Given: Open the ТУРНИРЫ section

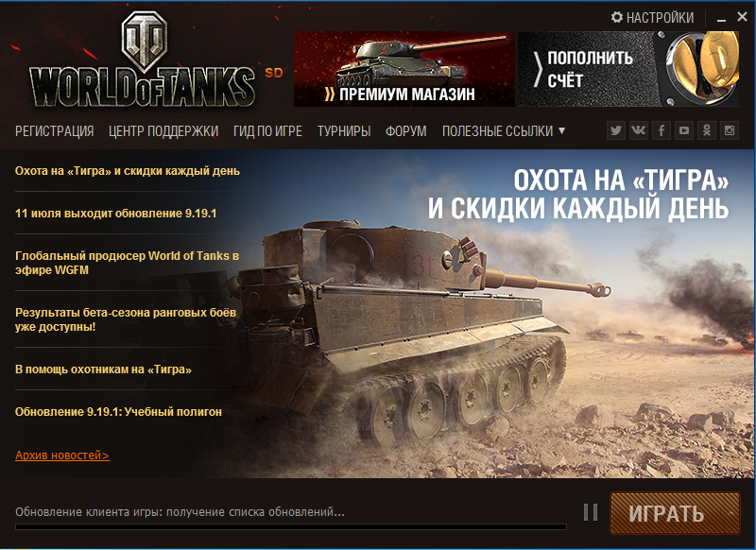Looking at the screenshot, I should coord(344,131).
